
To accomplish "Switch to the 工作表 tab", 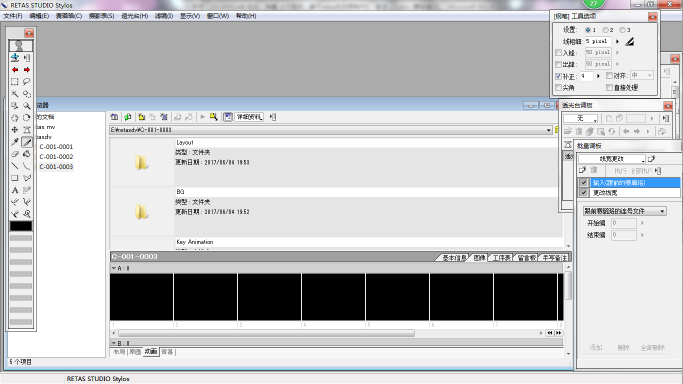I will [x=501, y=258].
